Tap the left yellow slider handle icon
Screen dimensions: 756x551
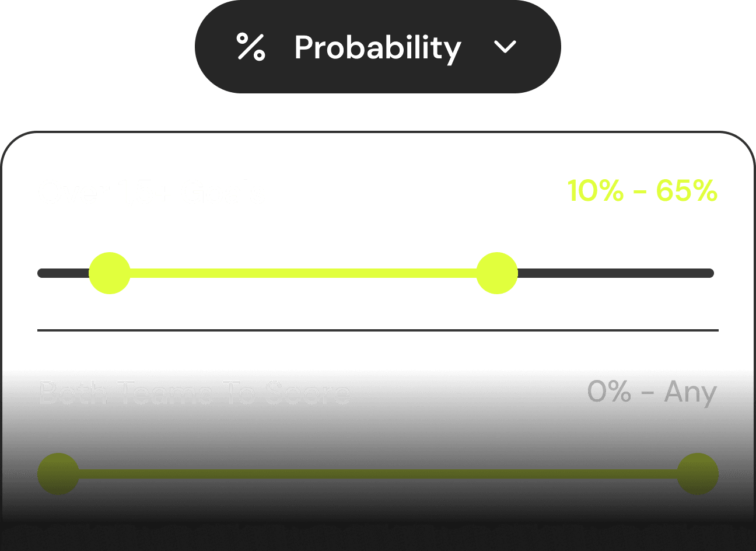[x=110, y=272]
